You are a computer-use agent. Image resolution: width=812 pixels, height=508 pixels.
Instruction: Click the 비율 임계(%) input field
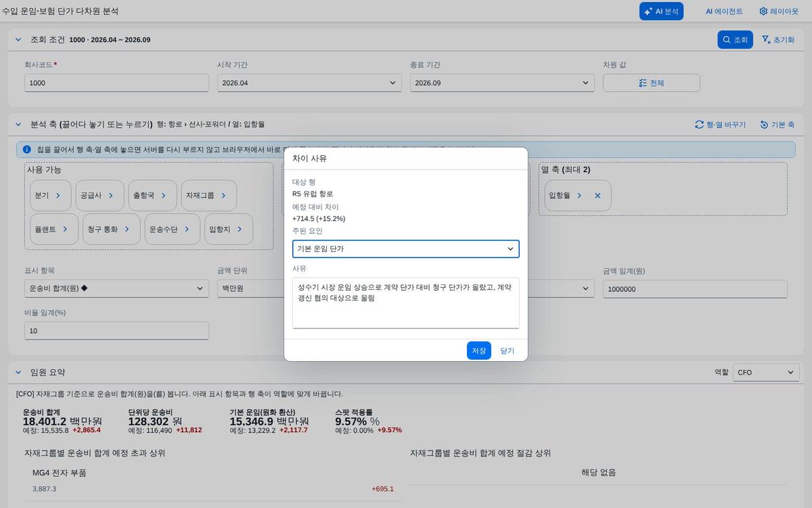[x=116, y=331]
